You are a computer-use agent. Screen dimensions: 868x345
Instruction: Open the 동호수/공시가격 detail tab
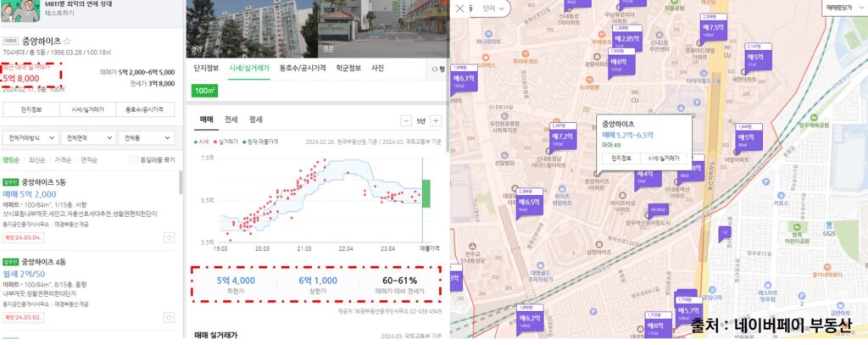tap(303, 69)
